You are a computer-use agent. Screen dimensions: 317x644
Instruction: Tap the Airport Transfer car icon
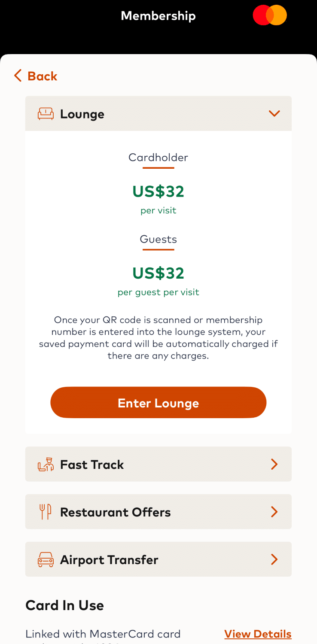point(46,559)
